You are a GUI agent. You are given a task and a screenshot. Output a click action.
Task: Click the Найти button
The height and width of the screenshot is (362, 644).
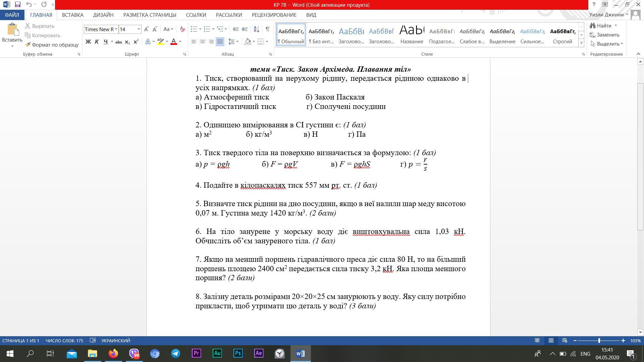(x=603, y=25)
